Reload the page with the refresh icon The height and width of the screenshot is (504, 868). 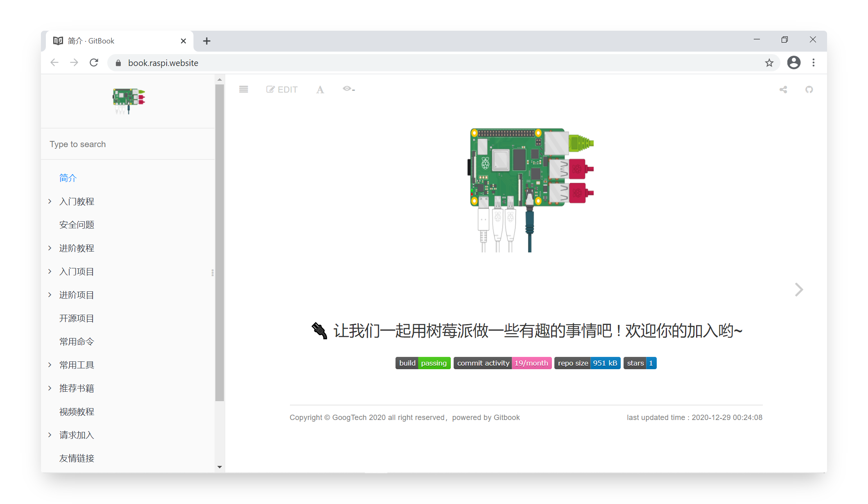tap(94, 63)
